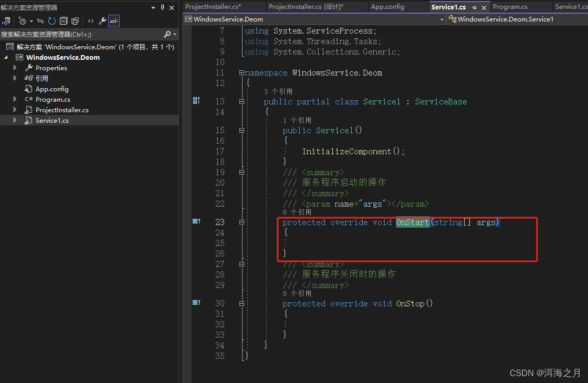Collapse the OnStop method at line 30
This screenshot has width=588, height=383.
242,304
